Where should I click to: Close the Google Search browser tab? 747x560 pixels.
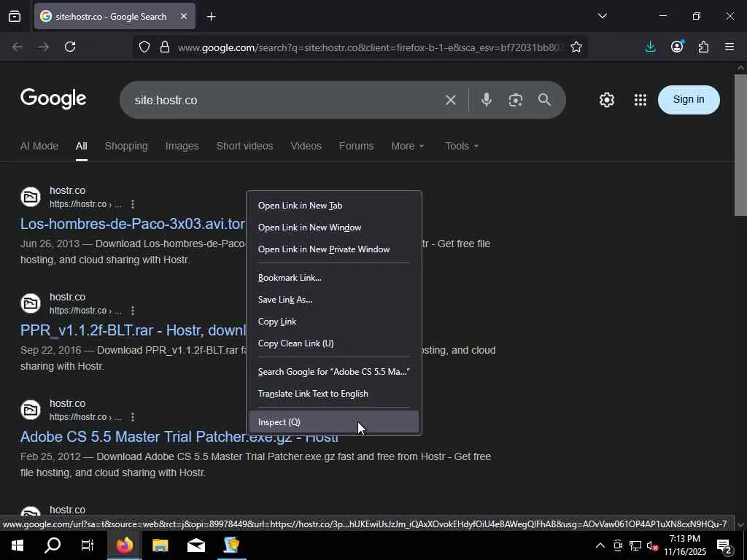184,17
